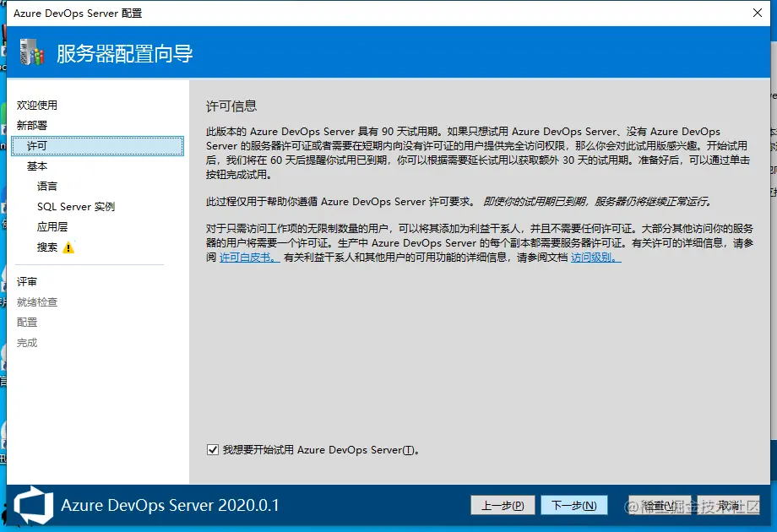
Task: Toggle the 我想要开始试用 Azure DevOps Server checkbox
Action: click(213, 450)
